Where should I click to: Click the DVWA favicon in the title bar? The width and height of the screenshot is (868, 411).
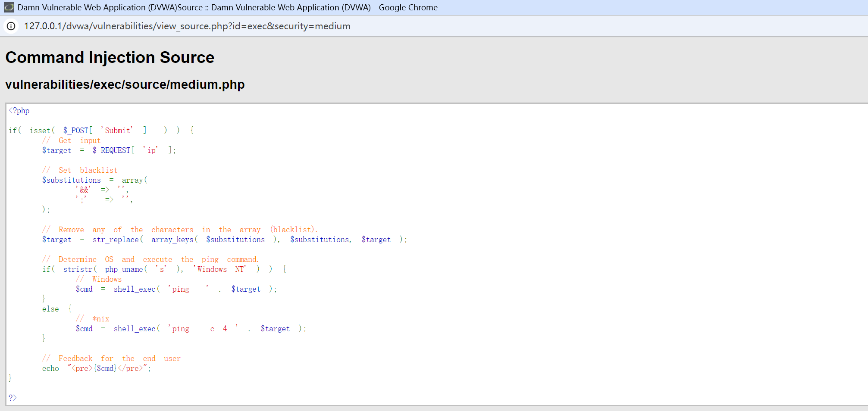pyautogui.click(x=9, y=7)
